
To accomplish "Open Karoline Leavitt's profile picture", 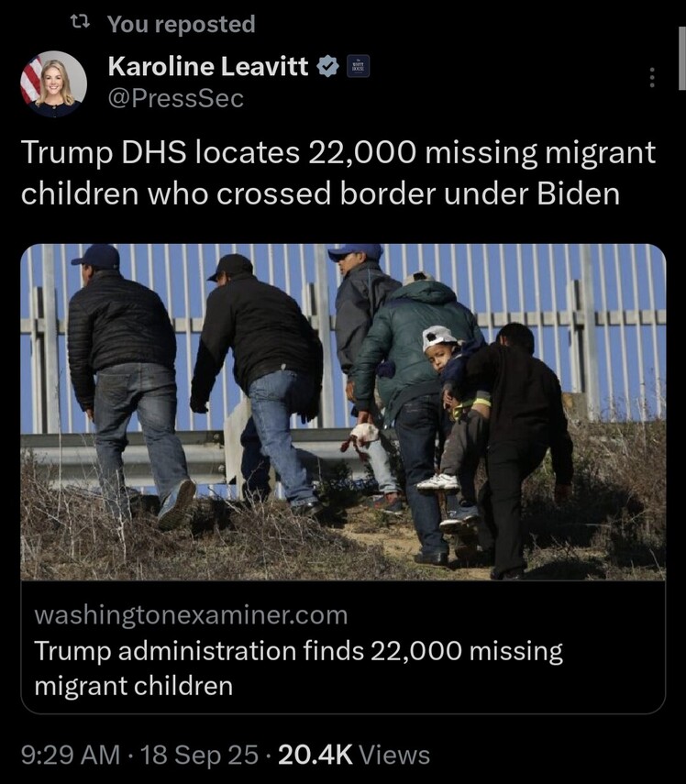I will [53, 83].
